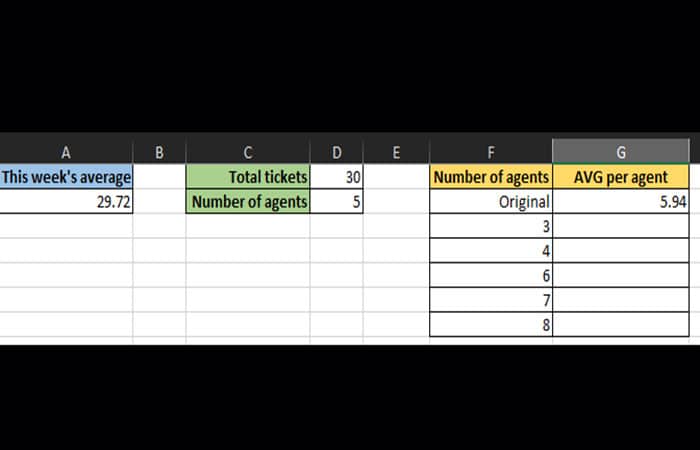Select the yellow "Number of agents" header cell
Image resolution: width=700 pixels, height=450 pixels.
coord(491,177)
